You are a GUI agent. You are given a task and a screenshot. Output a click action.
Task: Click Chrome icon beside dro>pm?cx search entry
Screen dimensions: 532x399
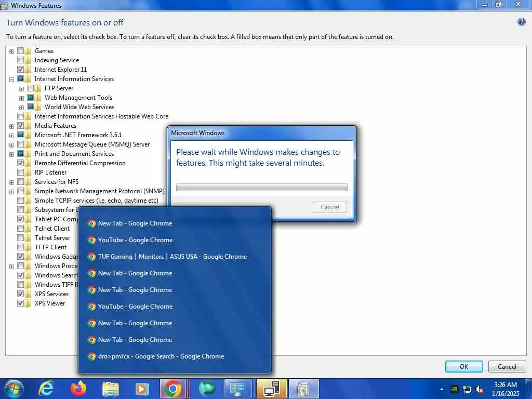pyautogui.click(x=91, y=356)
